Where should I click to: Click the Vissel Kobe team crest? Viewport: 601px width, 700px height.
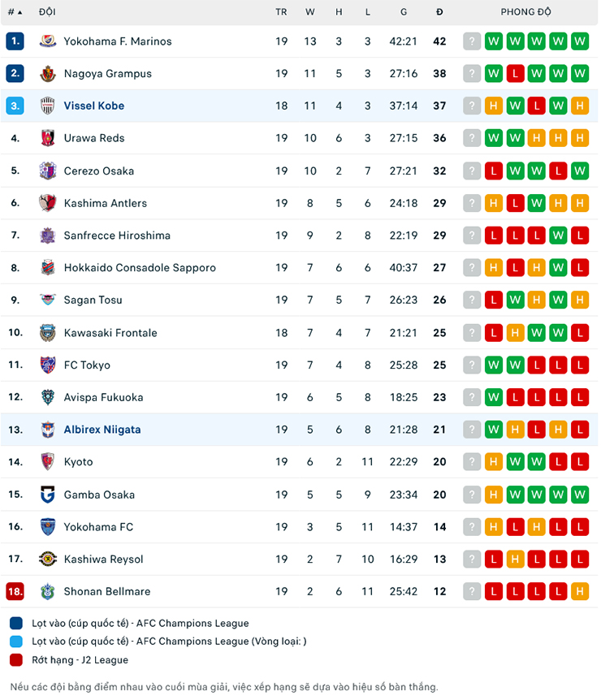click(48, 106)
